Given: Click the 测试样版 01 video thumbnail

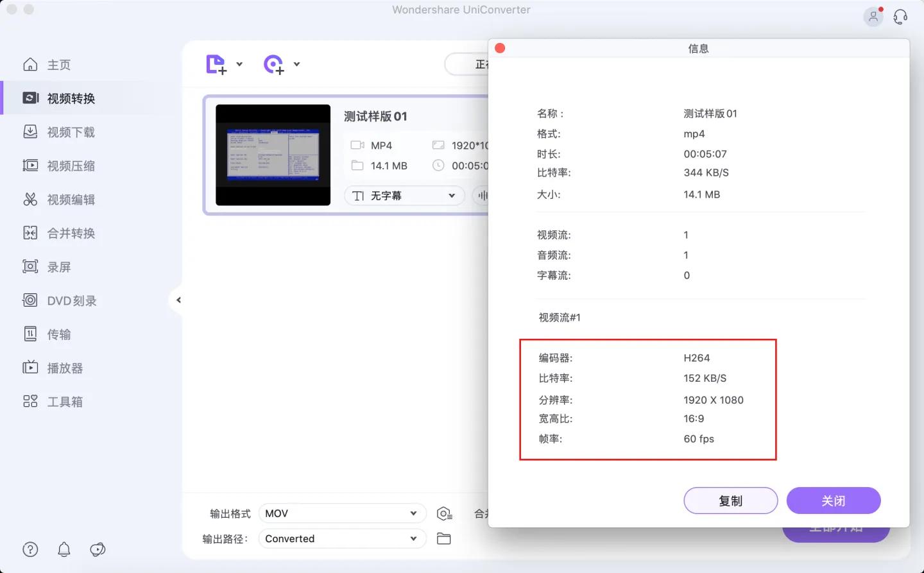Looking at the screenshot, I should tap(273, 154).
